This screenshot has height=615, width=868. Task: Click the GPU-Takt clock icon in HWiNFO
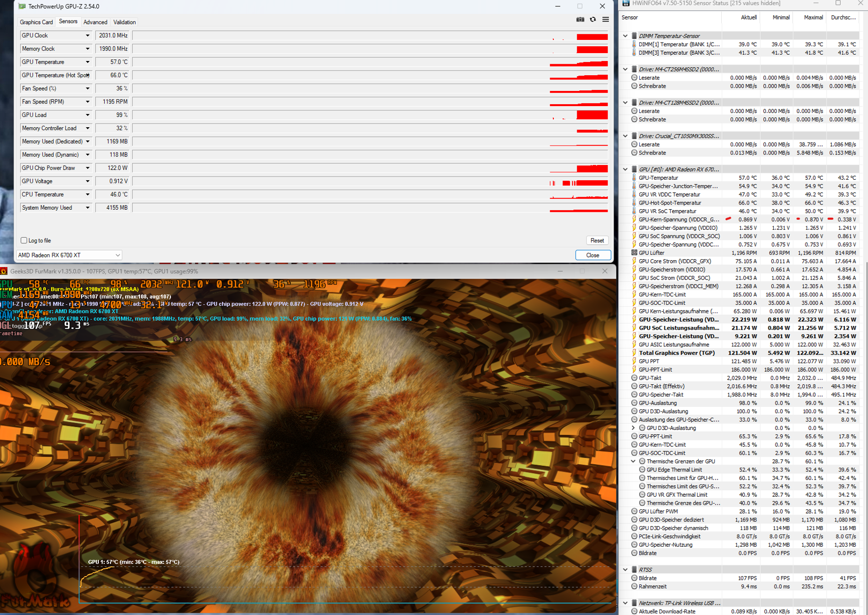point(634,378)
